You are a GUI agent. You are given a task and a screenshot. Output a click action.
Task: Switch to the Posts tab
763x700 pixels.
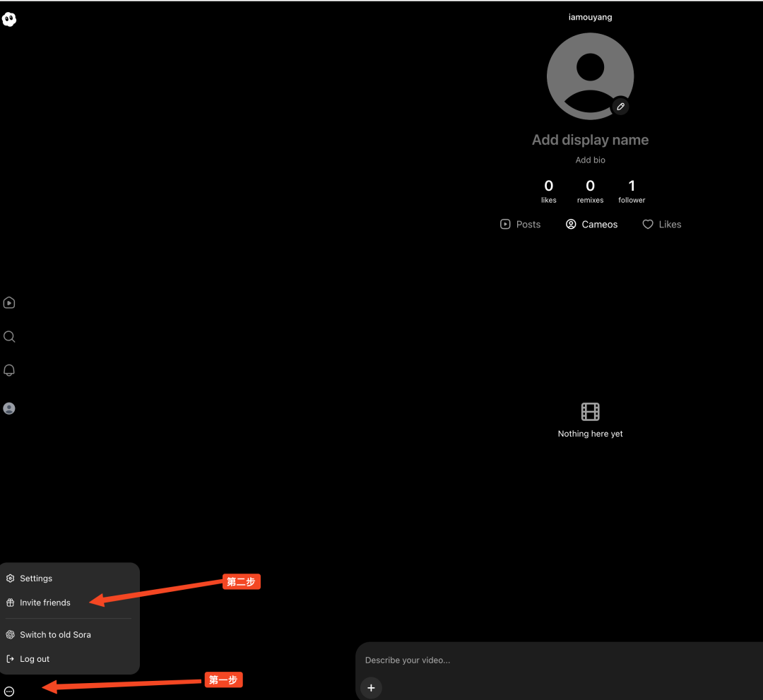click(x=520, y=224)
